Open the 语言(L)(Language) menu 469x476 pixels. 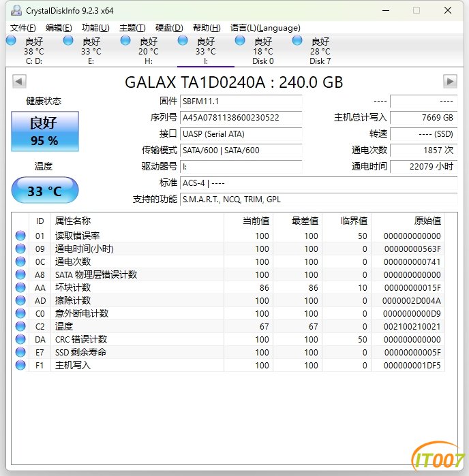click(265, 28)
